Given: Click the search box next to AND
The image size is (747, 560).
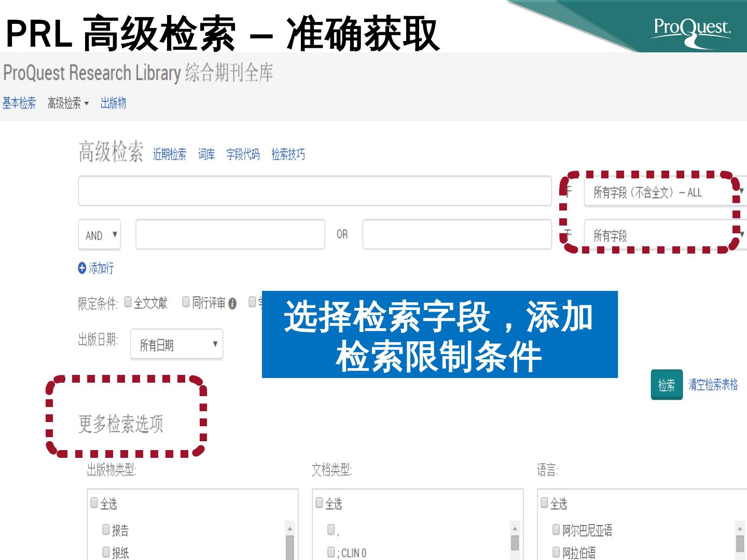Looking at the screenshot, I should click(230, 234).
